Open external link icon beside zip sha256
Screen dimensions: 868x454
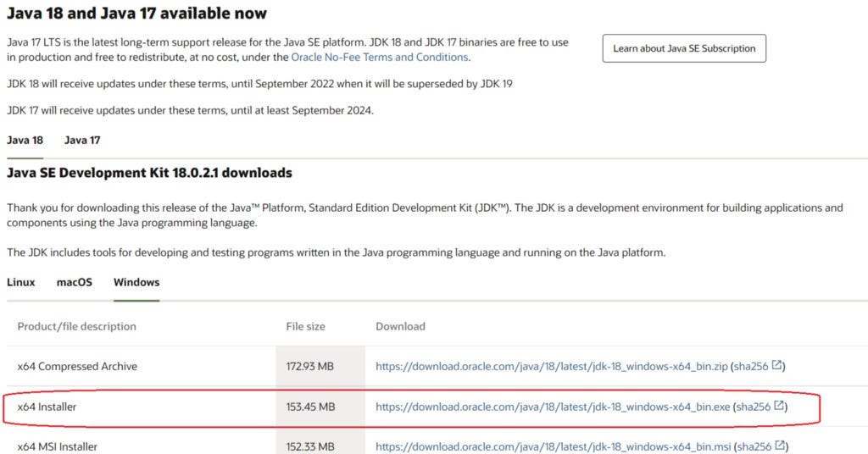click(x=777, y=365)
